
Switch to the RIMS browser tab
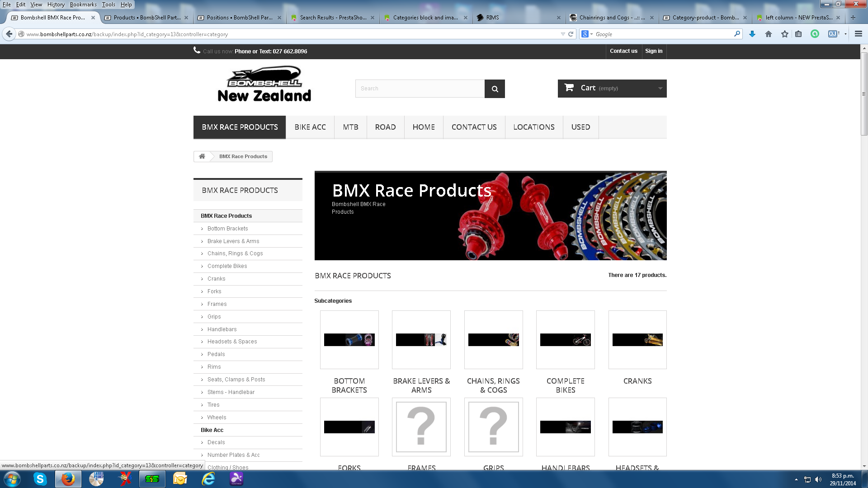coord(492,18)
